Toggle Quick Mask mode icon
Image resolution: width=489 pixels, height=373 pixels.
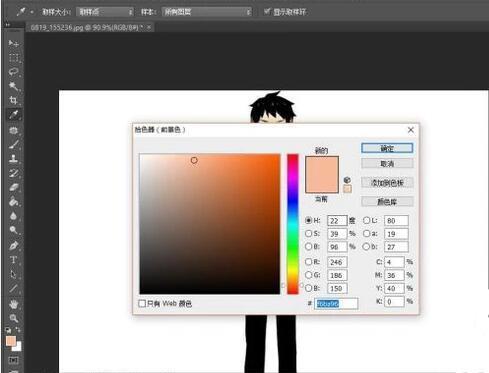pyautogui.click(x=13, y=360)
